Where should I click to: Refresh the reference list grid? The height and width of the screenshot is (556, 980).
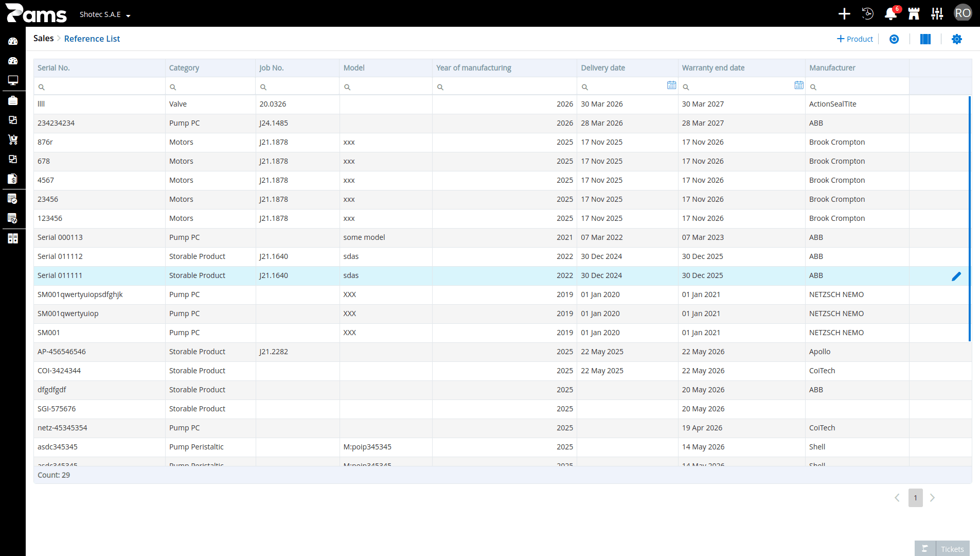(x=894, y=39)
